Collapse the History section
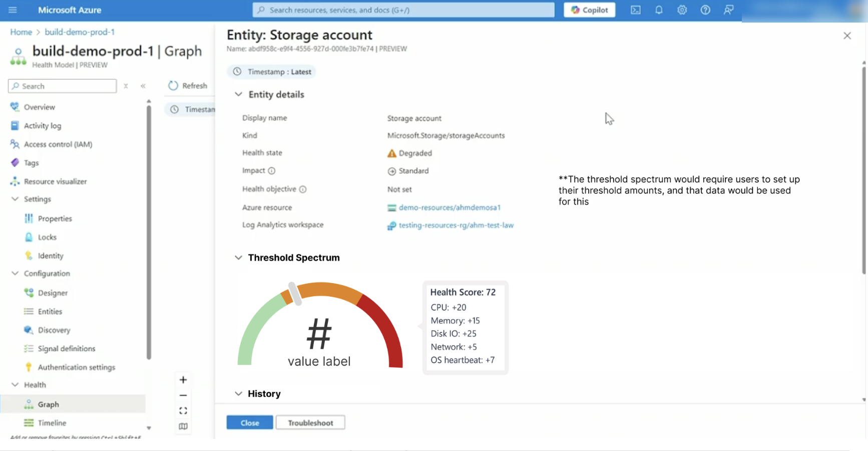Screen dimensions: 868x451 pos(238,394)
